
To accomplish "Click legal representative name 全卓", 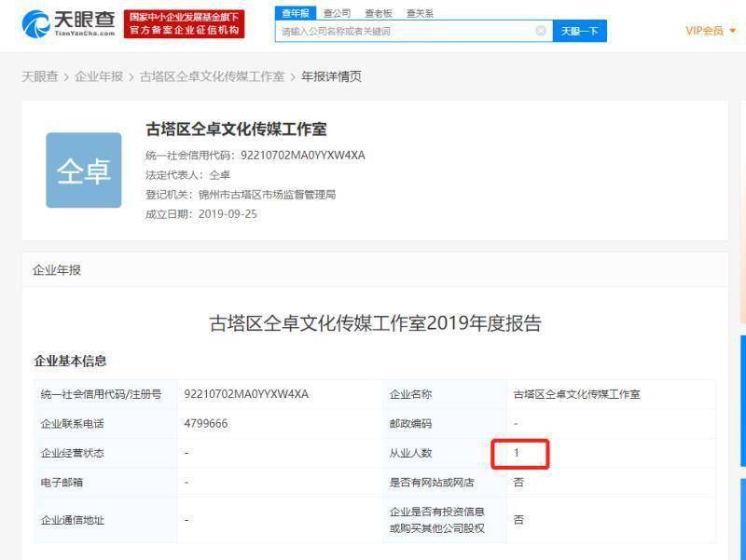I will [x=219, y=174].
